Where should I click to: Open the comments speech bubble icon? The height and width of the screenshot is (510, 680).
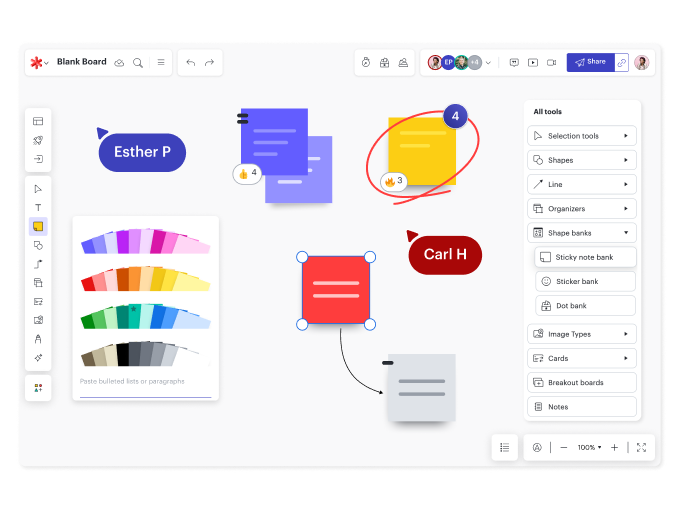514,62
